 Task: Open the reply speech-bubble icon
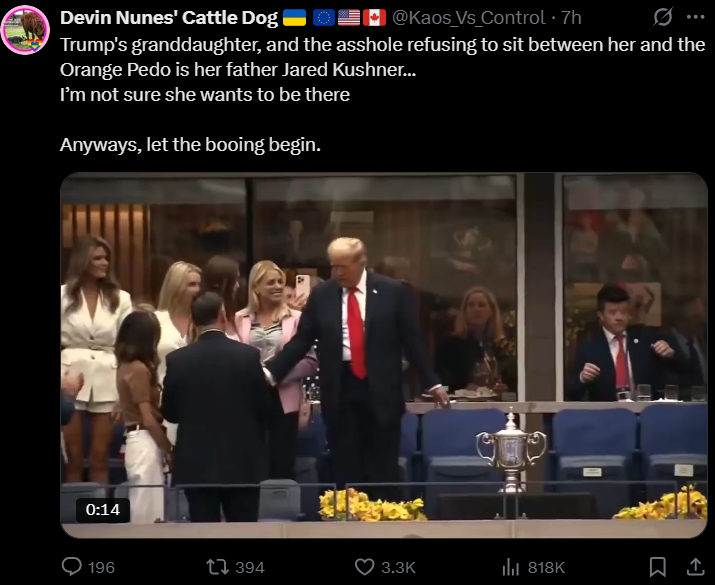click(72, 567)
